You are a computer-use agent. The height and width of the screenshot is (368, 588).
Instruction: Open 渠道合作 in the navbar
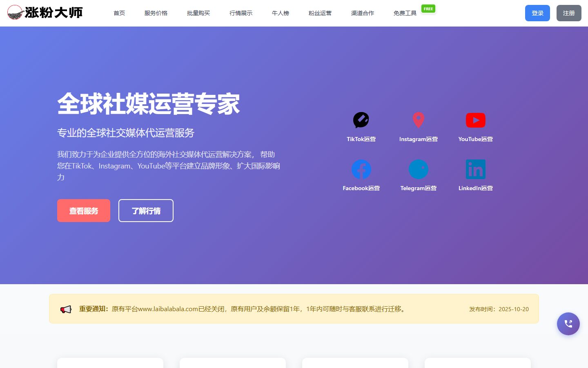tap(363, 13)
